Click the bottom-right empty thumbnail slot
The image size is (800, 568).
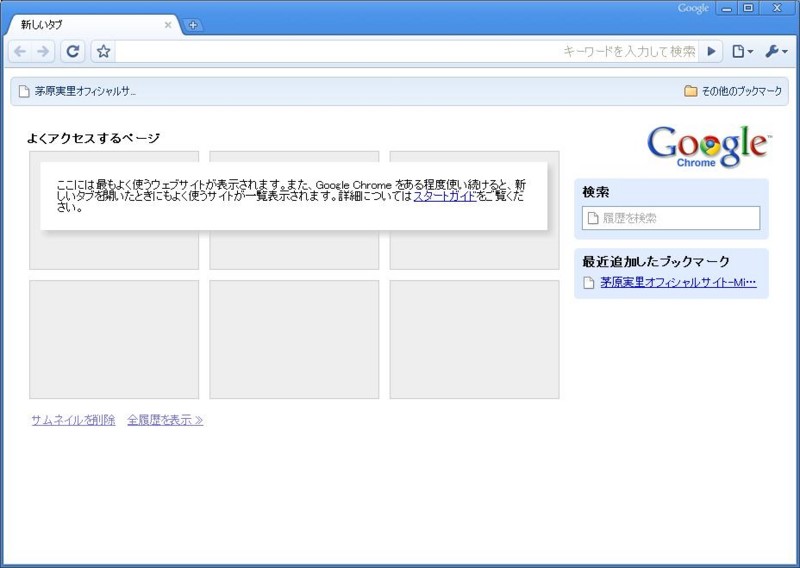click(474, 339)
